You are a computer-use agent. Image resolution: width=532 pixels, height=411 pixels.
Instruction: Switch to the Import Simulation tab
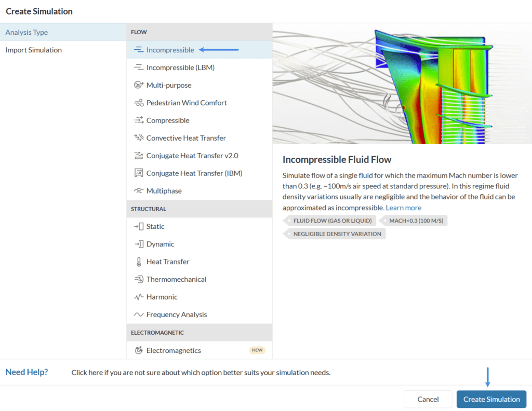point(34,49)
